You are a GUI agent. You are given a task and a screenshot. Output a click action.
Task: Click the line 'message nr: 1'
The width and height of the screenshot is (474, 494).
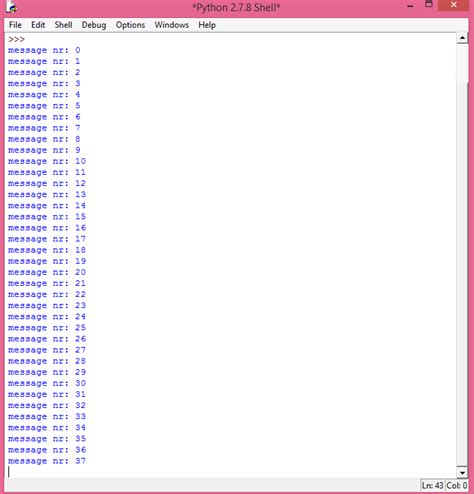click(x=44, y=61)
